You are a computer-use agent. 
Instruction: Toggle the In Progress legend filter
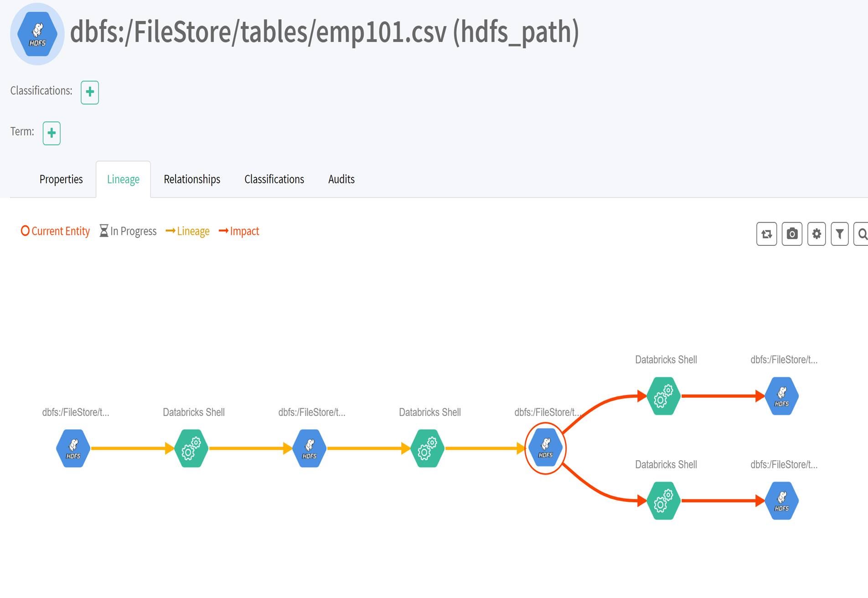(128, 231)
